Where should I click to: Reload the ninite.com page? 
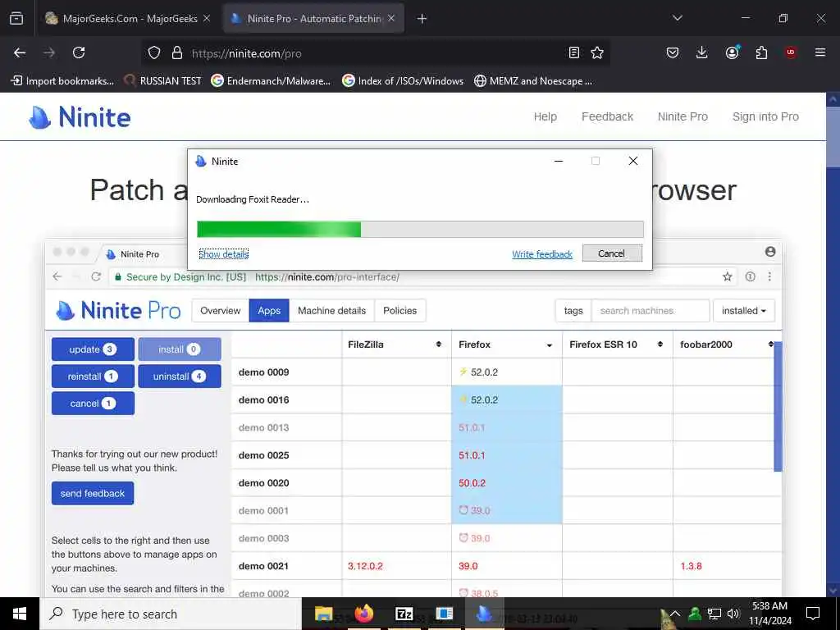pyautogui.click(x=79, y=52)
